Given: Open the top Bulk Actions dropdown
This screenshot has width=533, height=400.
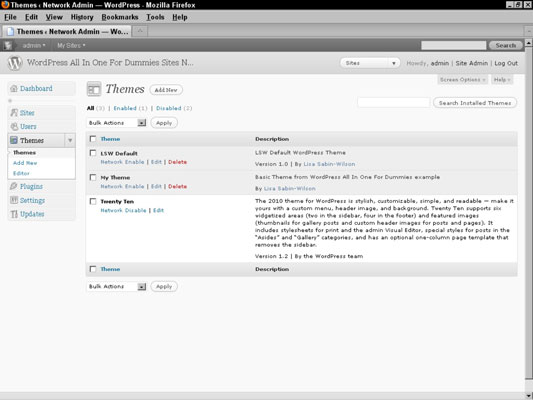Looking at the screenshot, I should [117, 123].
